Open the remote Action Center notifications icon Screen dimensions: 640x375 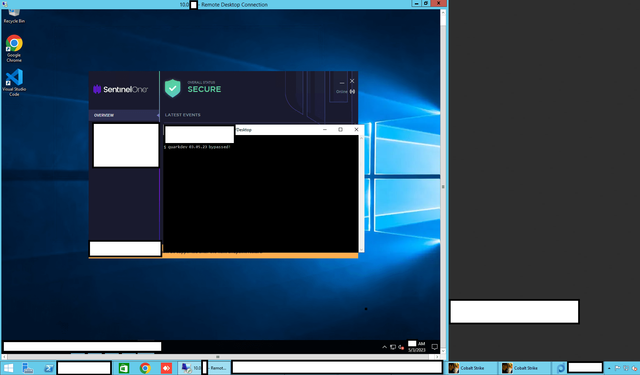434,347
